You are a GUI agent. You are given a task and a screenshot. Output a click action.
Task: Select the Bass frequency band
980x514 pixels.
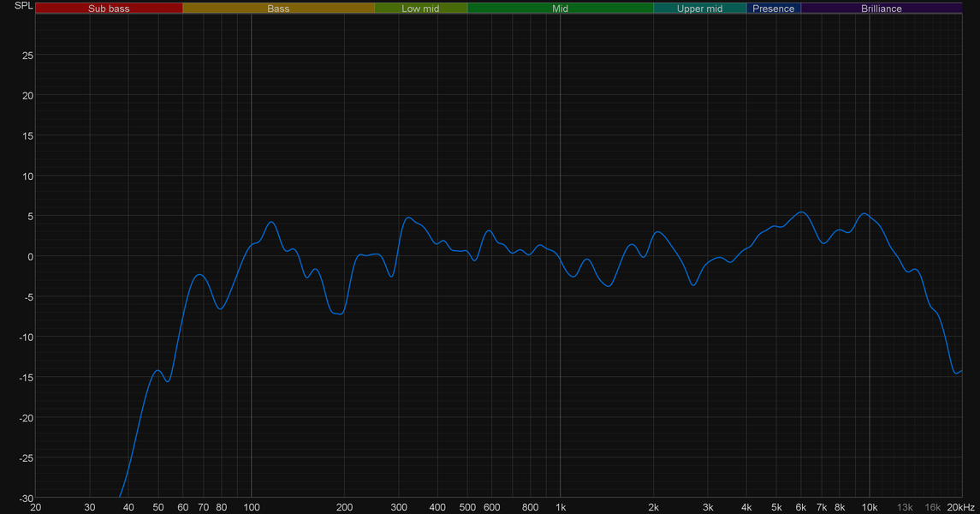click(278, 8)
